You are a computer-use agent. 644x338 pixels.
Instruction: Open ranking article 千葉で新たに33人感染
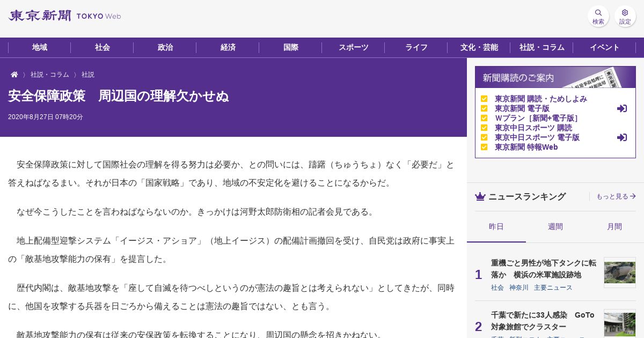coord(543,321)
